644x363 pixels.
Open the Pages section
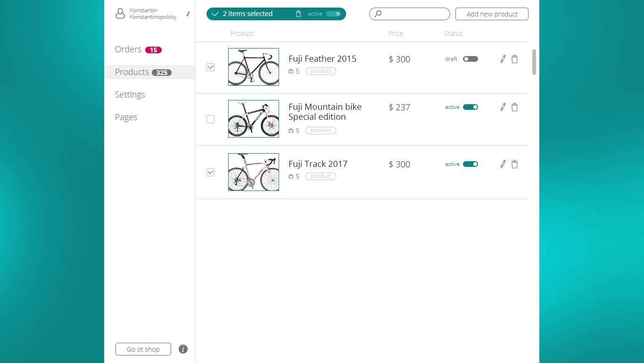(x=126, y=117)
